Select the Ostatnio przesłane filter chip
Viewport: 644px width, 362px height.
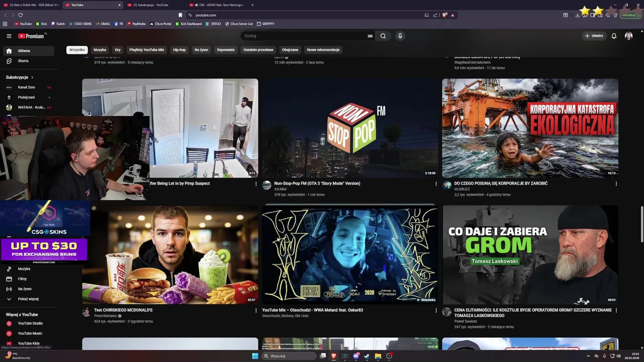click(258, 50)
